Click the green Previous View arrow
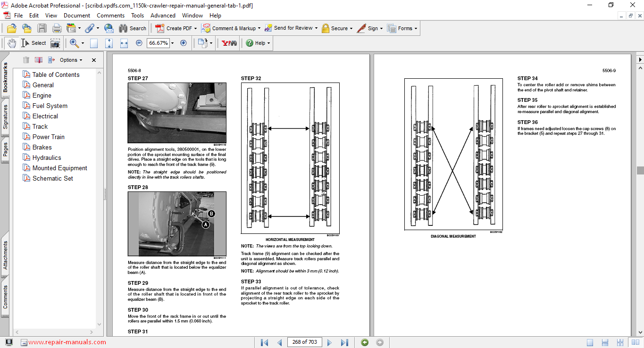 (x=365, y=342)
